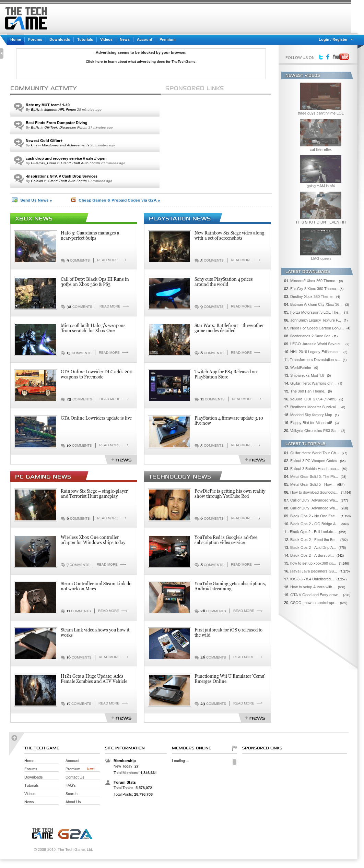This screenshot has width=364, height=868.
Task: Click the scroll-to-top arrow icon in footer
Action: click(x=14, y=738)
